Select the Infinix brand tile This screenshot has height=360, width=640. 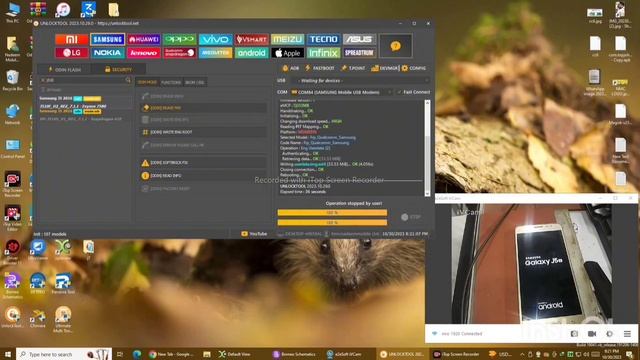(323, 53)
